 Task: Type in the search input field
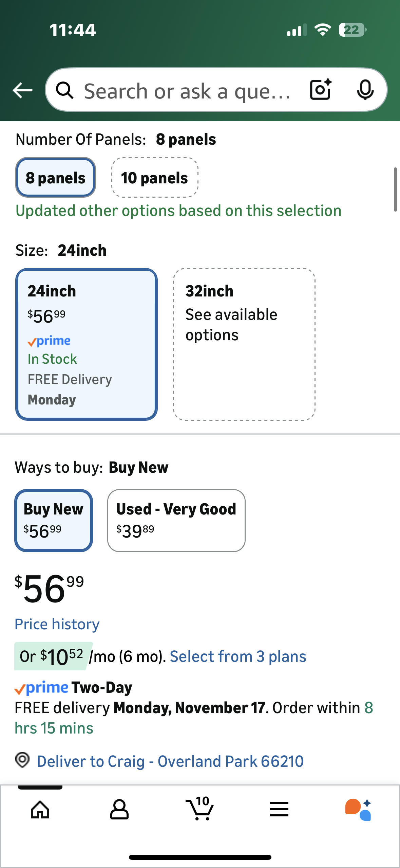(187, 91)
